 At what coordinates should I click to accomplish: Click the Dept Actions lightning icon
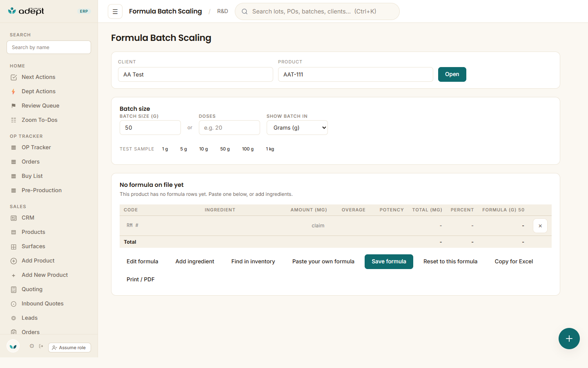(x=13, y=92)
